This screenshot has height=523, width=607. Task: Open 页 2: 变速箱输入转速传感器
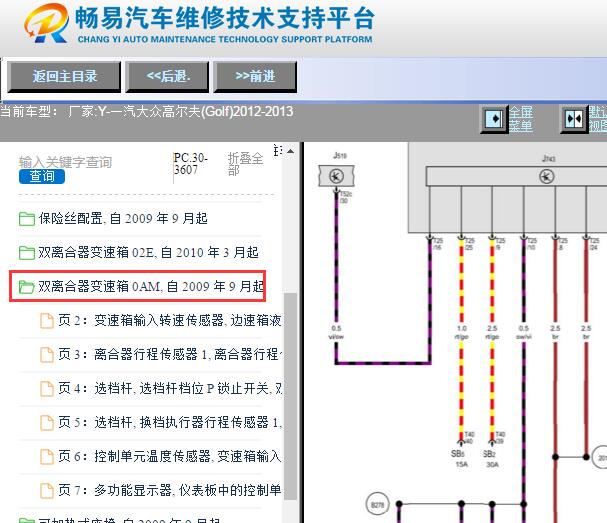[169, 321]
